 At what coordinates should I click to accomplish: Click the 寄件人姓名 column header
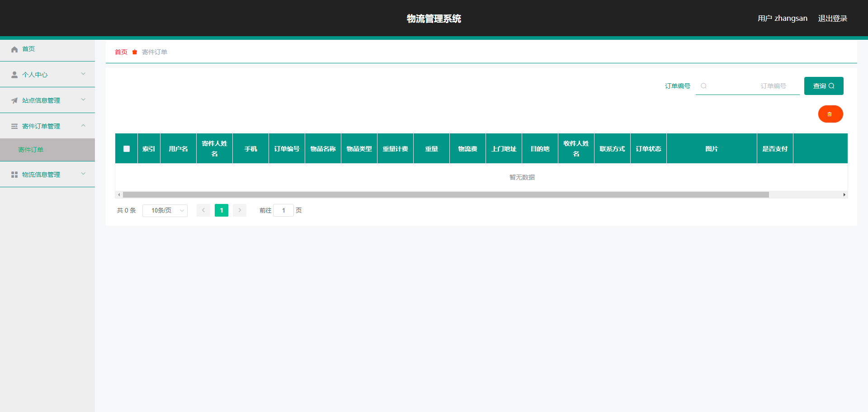coord(215,149)
